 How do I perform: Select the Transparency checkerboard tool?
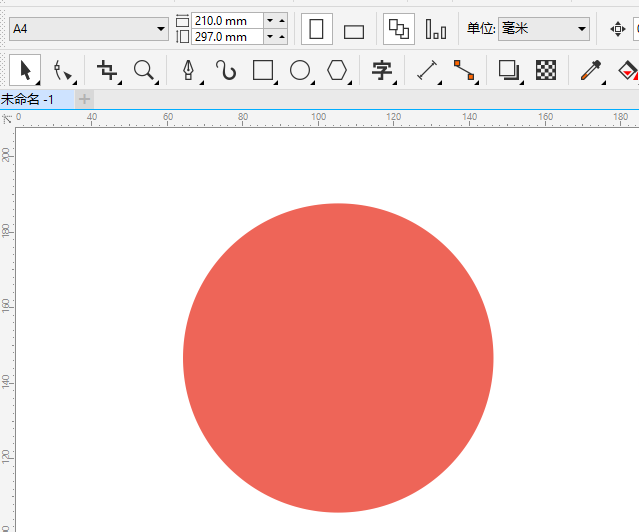[x=546, y=70]
